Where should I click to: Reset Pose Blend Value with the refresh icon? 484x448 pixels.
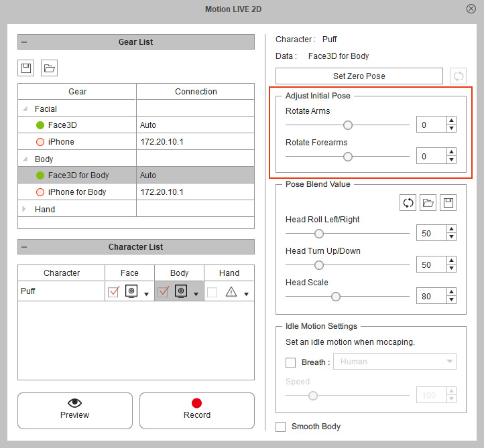408,203
